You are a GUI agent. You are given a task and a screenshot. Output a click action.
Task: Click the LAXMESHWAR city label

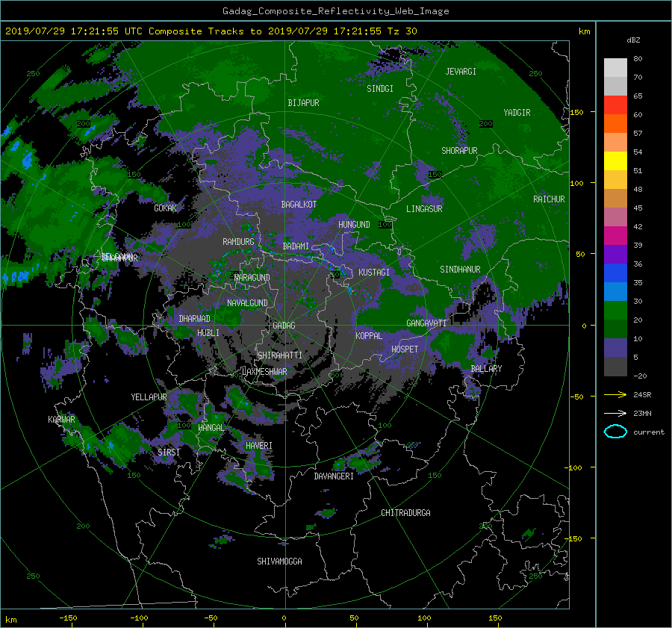tap(264, 372)
